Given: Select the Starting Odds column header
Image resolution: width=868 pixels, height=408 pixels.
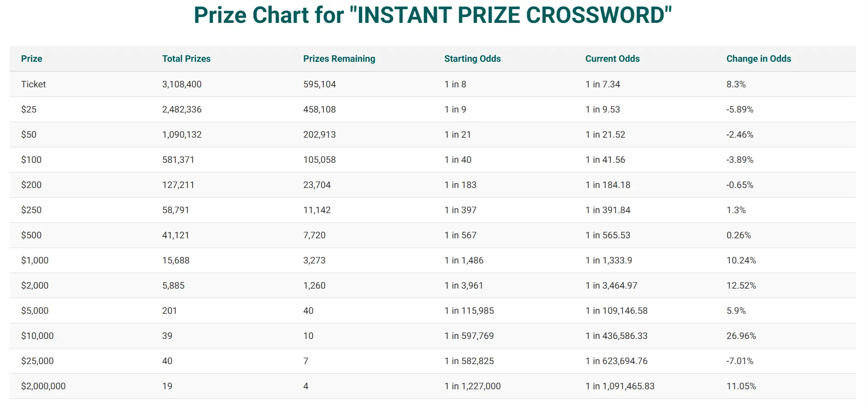Looking at the screenshot, I should [x=472, y=59].
